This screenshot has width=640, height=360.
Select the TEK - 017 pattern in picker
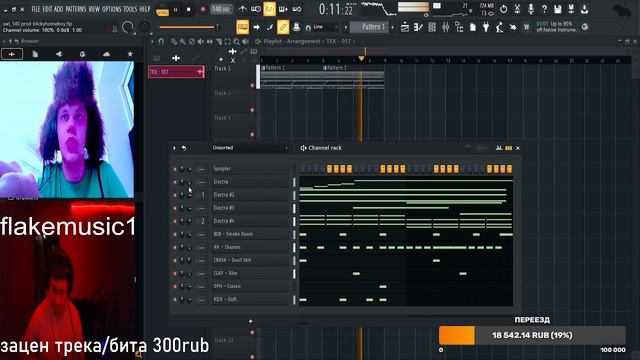(x=176, y=72)
